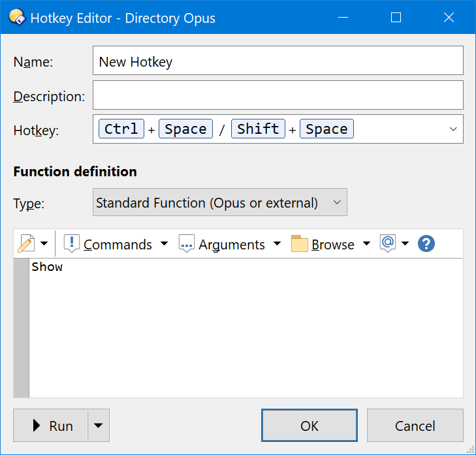Screen dimensions: 476x455
Task: Open the Arguments menu label
Action: [232, 245]
